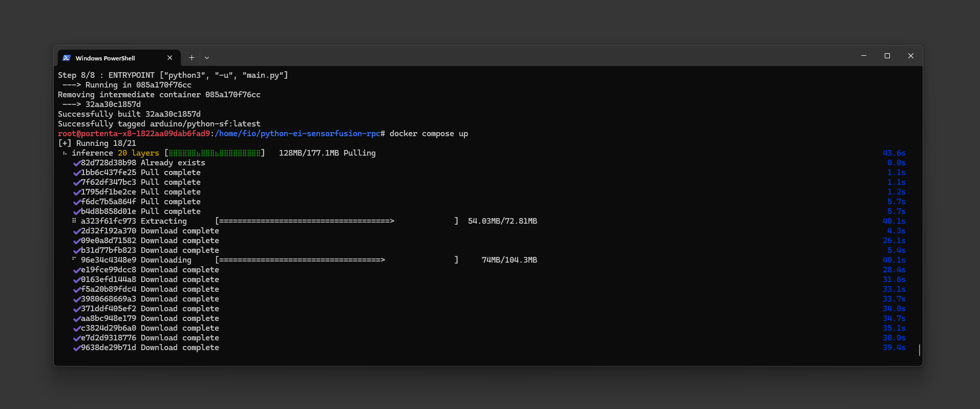Image resolution: width=980 pixels, height=409 pixels.
Task: Click the scrollbar thumb at the terminal's right edge
Action: pos(920,350)
